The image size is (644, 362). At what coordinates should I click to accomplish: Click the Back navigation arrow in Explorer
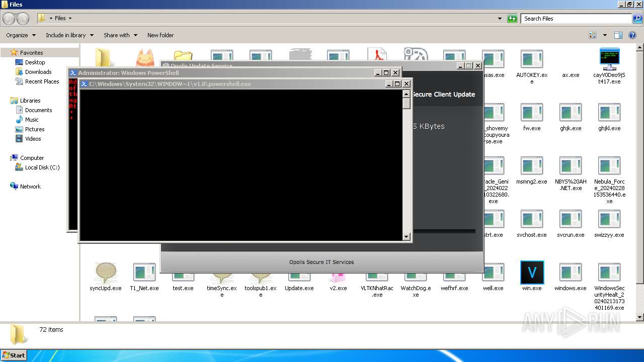coord(9,19)
